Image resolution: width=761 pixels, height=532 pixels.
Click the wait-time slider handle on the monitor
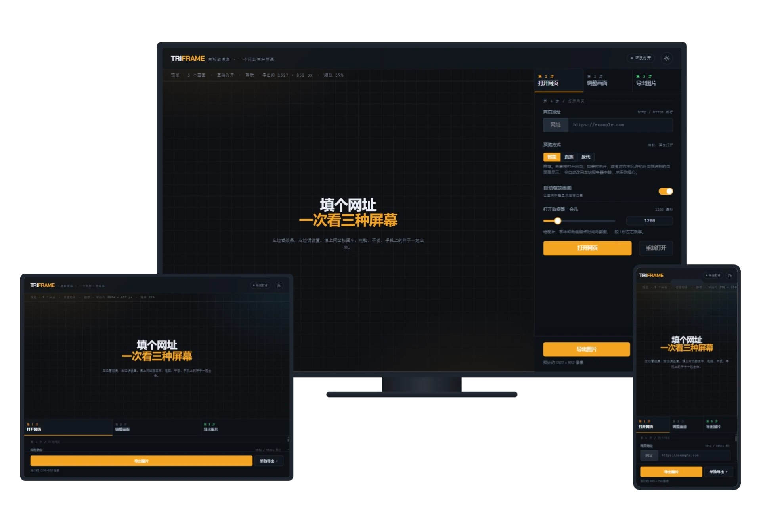(558, 221)
